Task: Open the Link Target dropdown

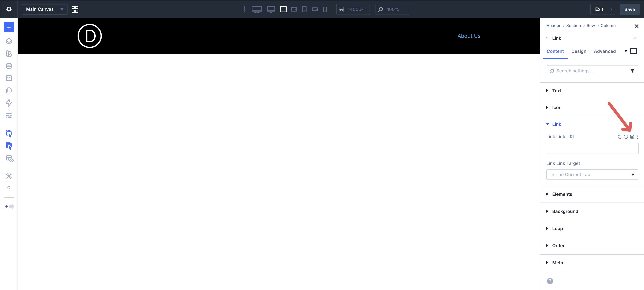Action: pyautogui.click(x=592, y=174)
